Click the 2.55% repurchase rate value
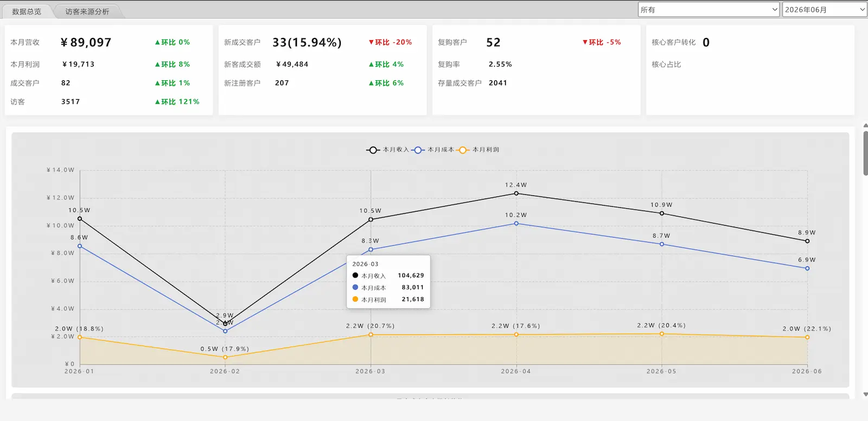The image size is (868, 421). point(500,64)
